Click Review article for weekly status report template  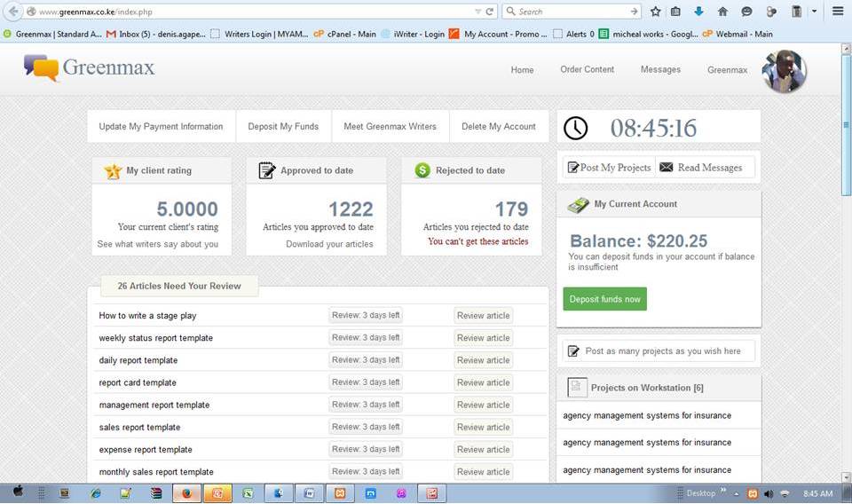pyautogui.click(x=483, y=338)
